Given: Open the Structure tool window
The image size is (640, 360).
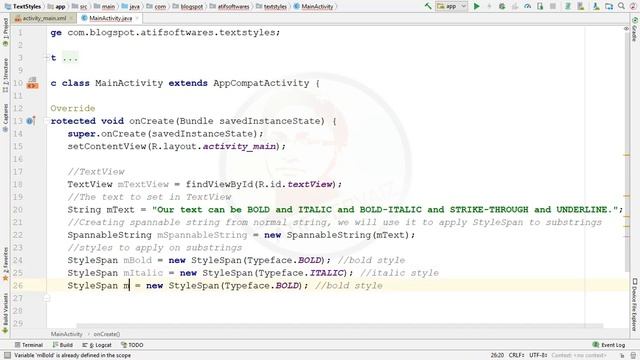Looking at the screenshot, I should click(x=5, y=76).
